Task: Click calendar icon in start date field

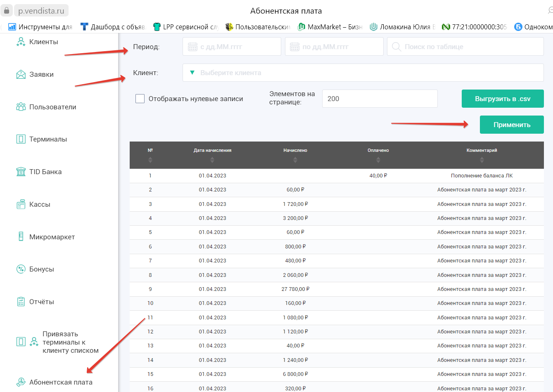Action: point(192,47)
